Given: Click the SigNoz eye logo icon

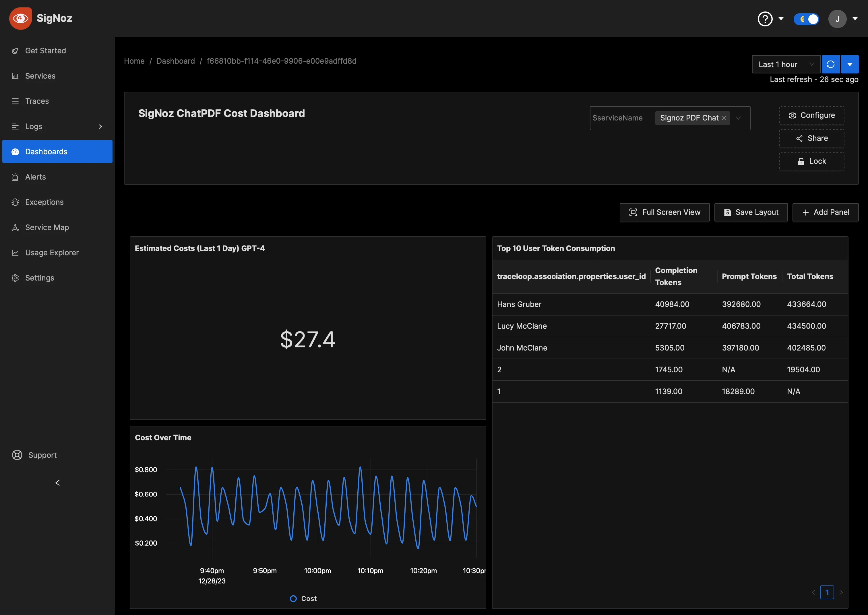Looking at the screenshot, I should coord(20,18).
